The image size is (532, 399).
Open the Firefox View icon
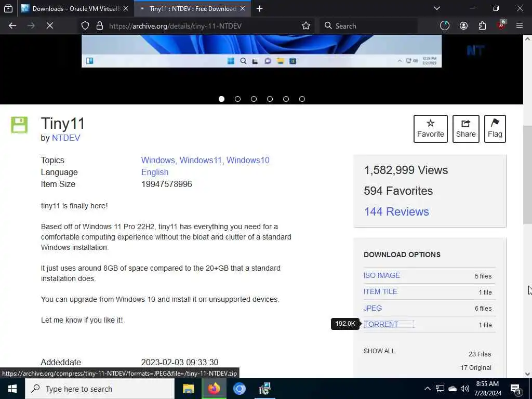pos(8,8)
